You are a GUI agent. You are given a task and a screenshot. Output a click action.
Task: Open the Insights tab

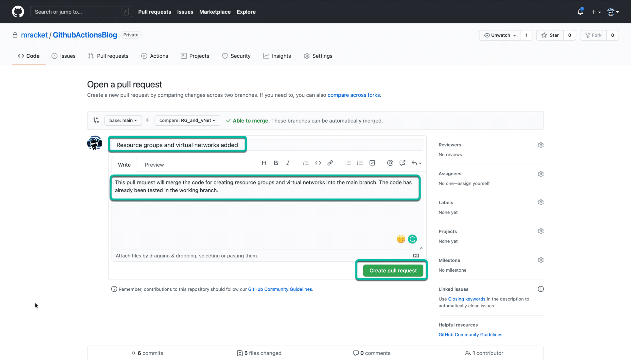coord(277,56)
